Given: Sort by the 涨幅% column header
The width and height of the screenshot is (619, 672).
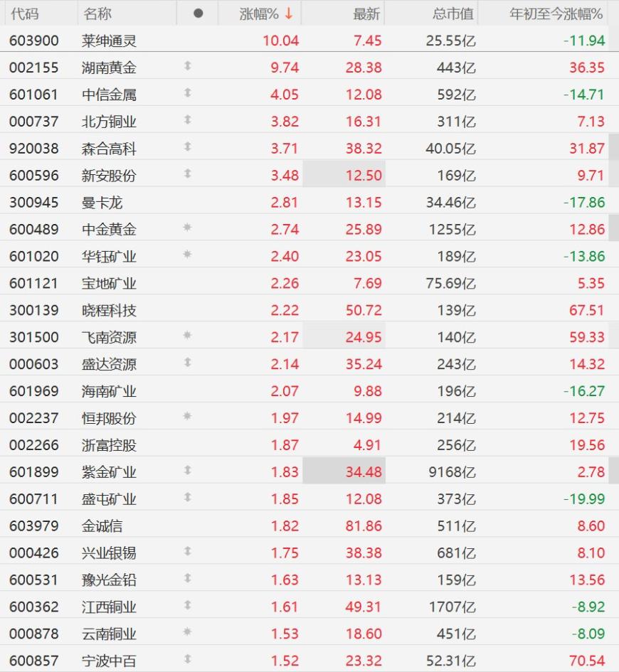Looking at the screenshot, I should [x=259, y=14].
